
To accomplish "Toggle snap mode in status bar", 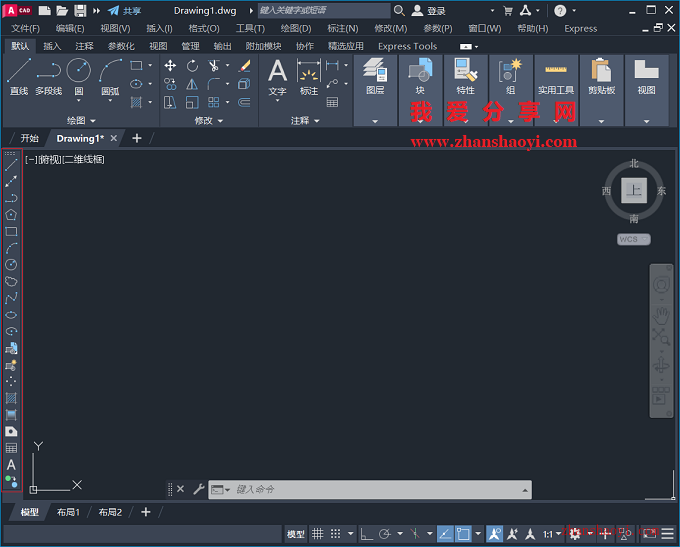I will click(x=335, y=534).
